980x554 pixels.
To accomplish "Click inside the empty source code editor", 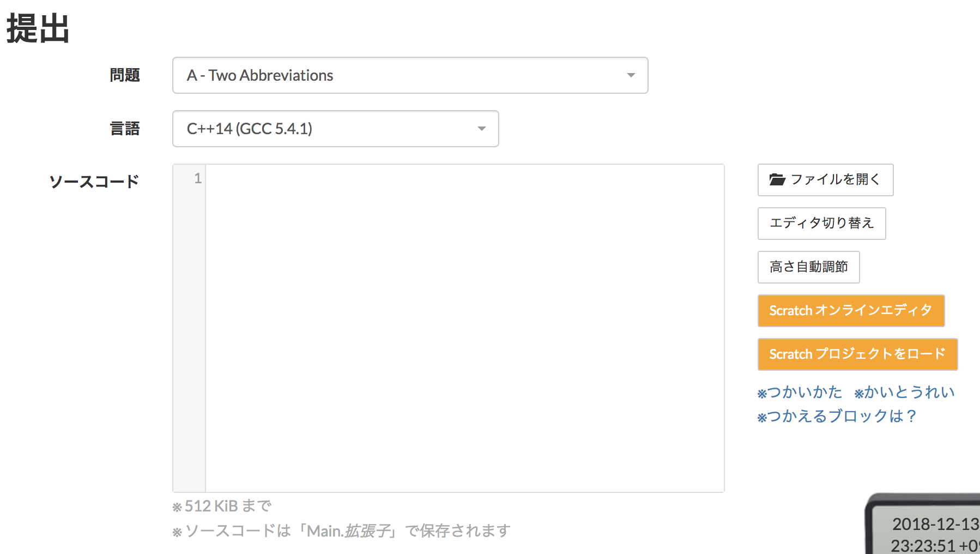I will click(463, 327).
